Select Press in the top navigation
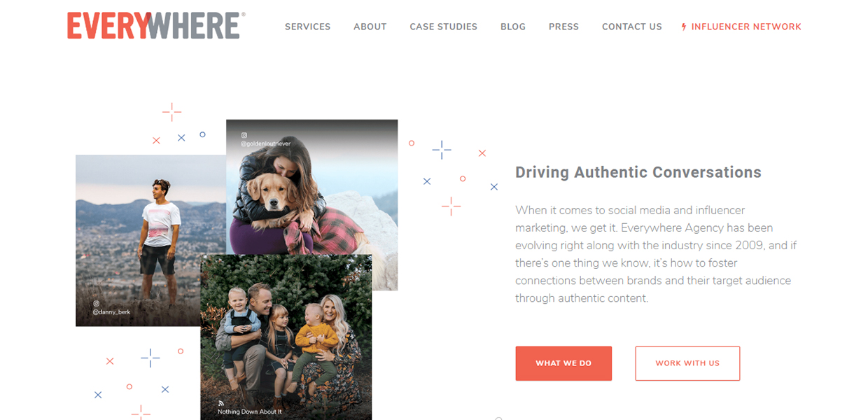Screen dimensions: 868x420 (563, 27)
